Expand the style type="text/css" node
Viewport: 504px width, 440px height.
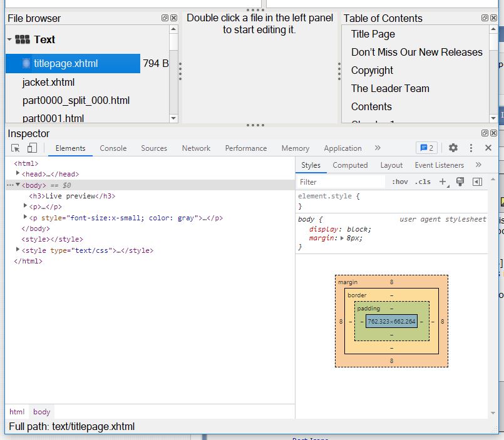point(18,250)
